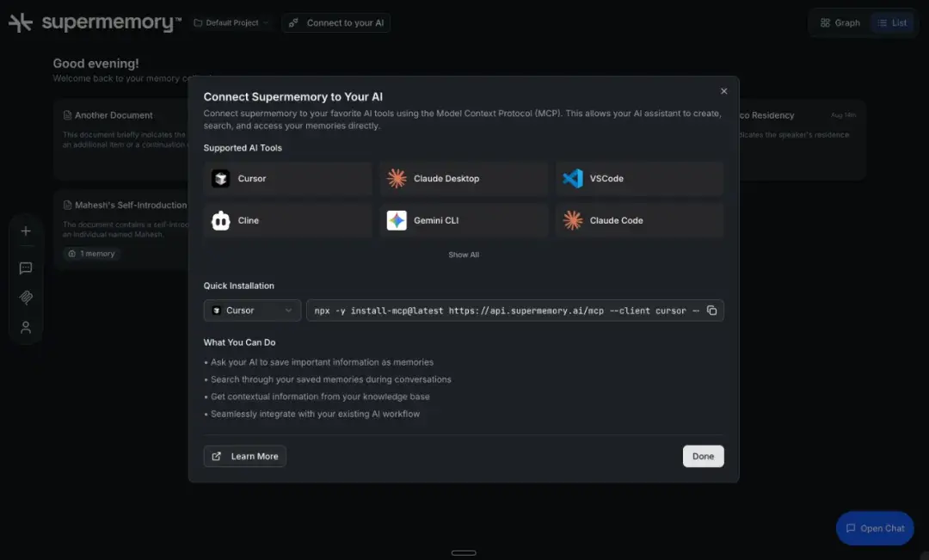Open the Mahesh's Self-Introduction card
929x560 pixels.
click(121, 230)
